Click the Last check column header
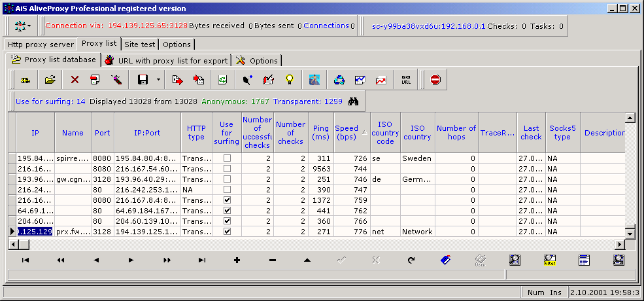Image resolution: width=644 pixels, height=301 pixels. click(531, 132)
